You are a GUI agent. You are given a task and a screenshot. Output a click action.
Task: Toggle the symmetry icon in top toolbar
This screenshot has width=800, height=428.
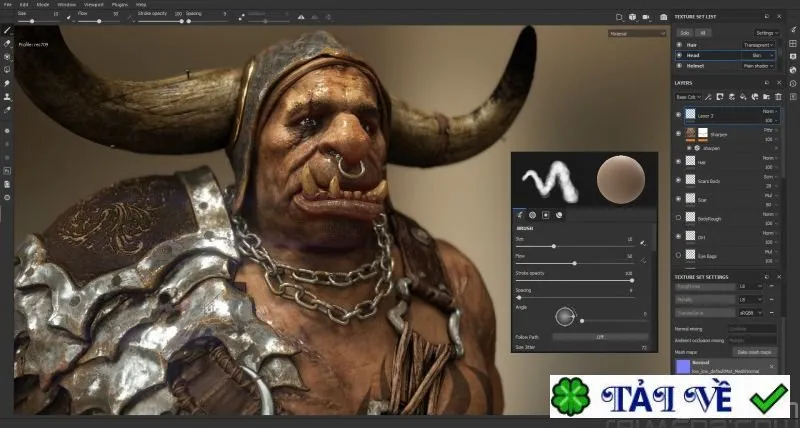301,17
